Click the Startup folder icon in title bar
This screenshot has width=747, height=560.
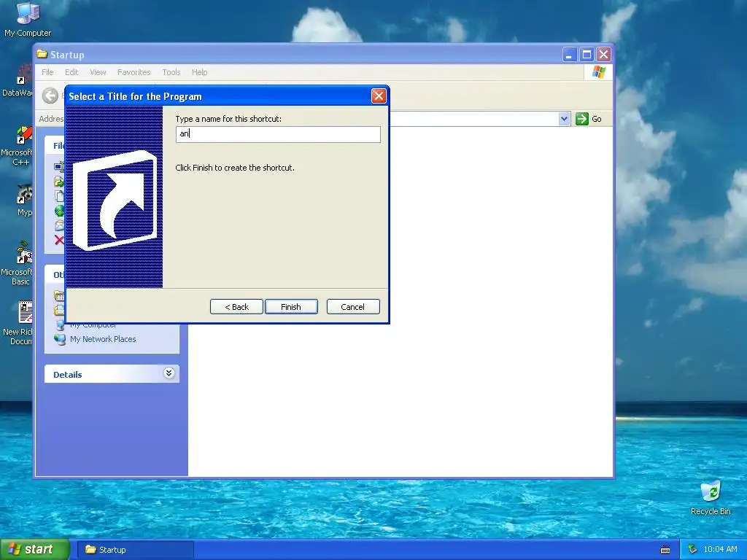42,54
